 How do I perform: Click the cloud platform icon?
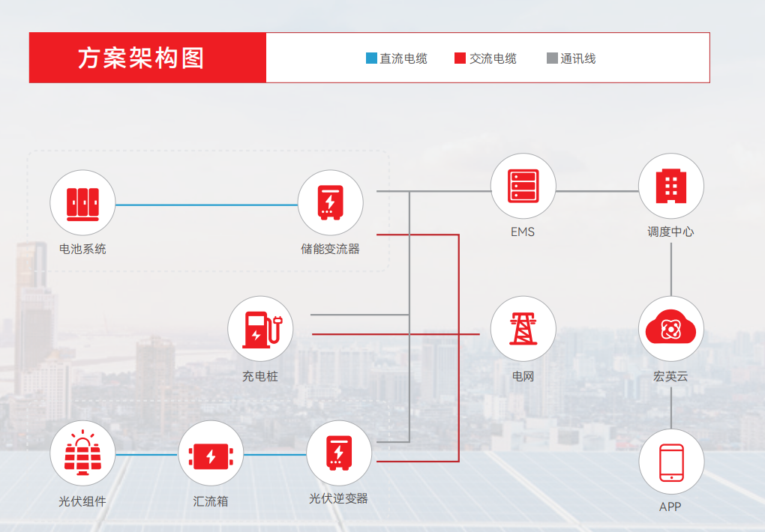point(670,328)
